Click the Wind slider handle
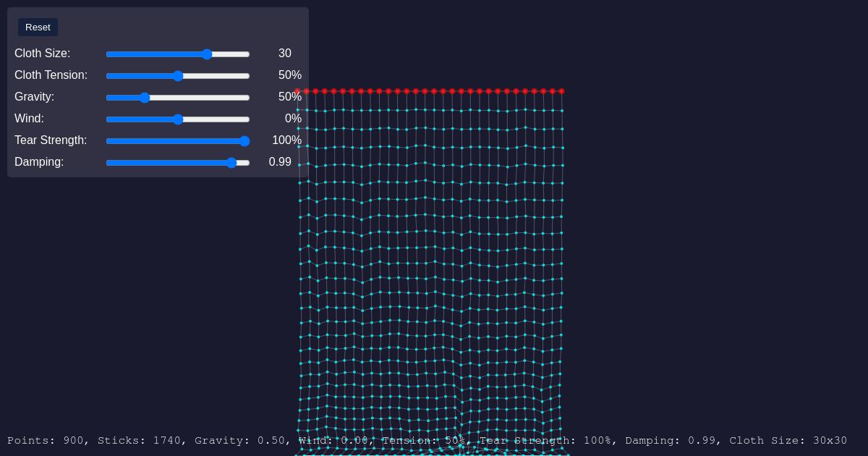 click(x=178, y=119)
